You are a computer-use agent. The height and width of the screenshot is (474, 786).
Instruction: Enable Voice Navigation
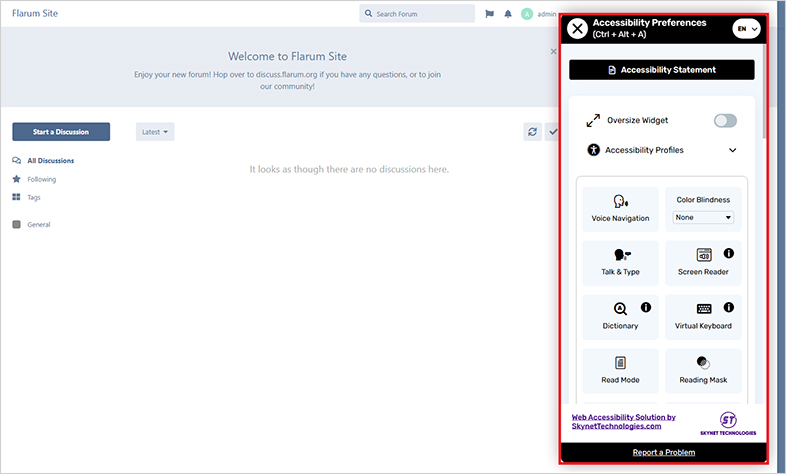click(x=621, y=209)
